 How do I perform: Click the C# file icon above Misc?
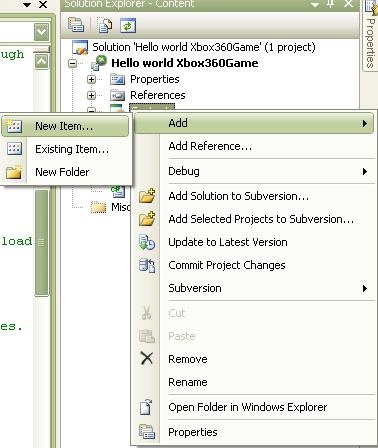point(118,191)
